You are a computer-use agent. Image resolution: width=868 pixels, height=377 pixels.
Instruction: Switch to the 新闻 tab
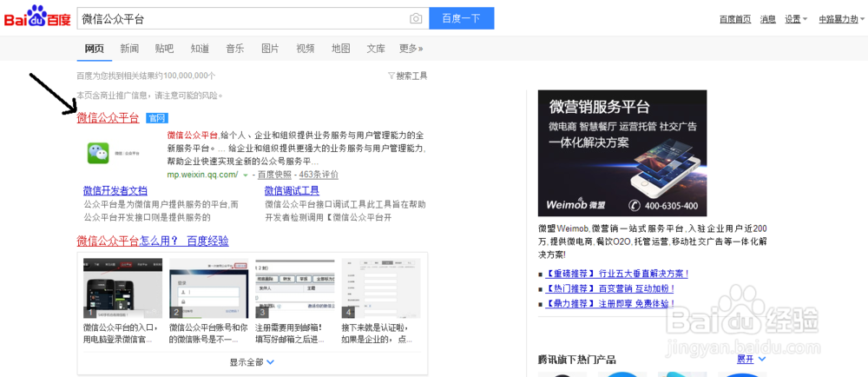[x=129, y=49]
